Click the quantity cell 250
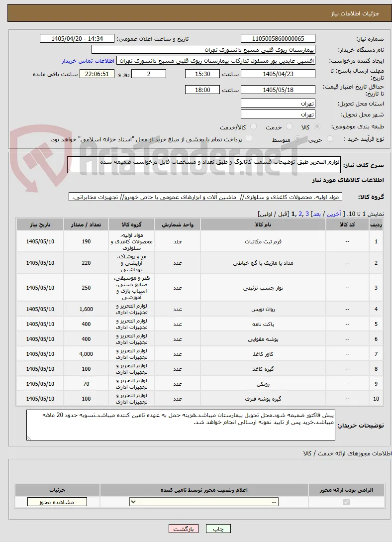 86,288
